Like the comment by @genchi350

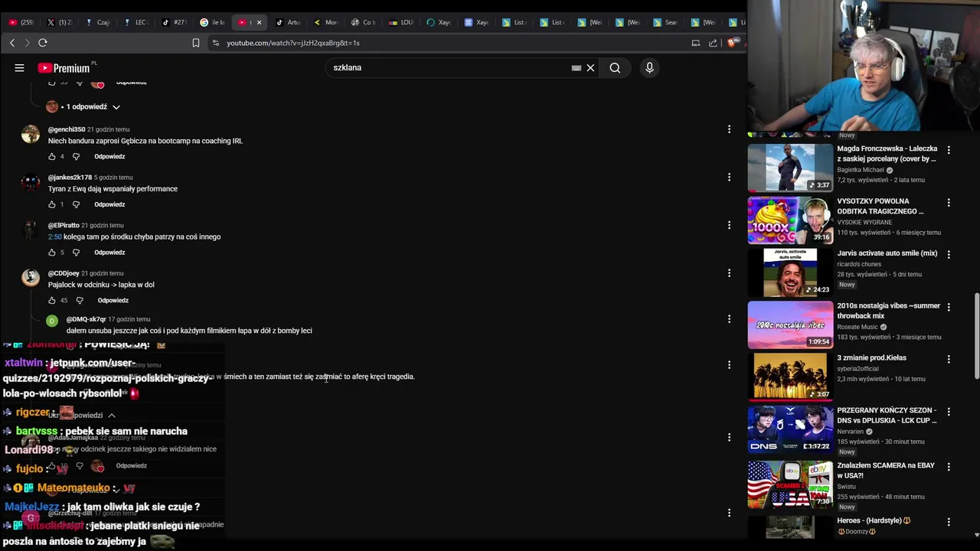tap(52, 157)
